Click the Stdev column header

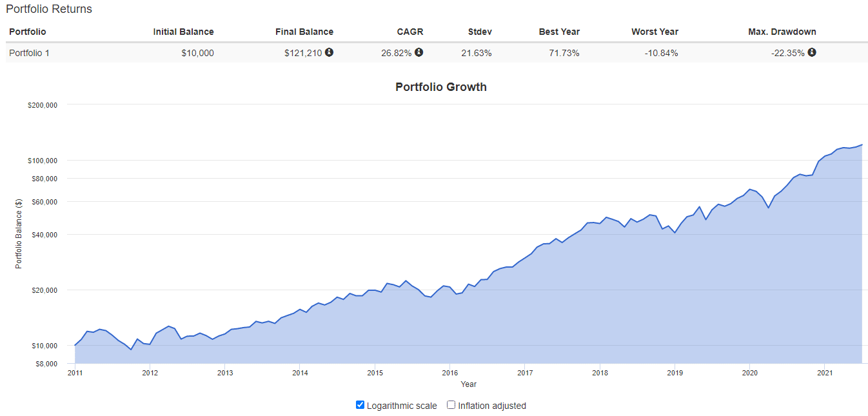point(480,32)
